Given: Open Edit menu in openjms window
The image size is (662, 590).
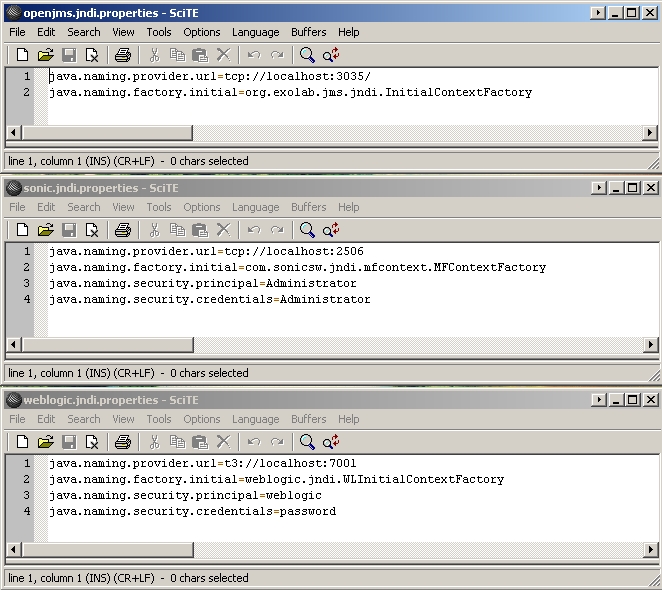Looking at the screenshot, I should (46, 32).
